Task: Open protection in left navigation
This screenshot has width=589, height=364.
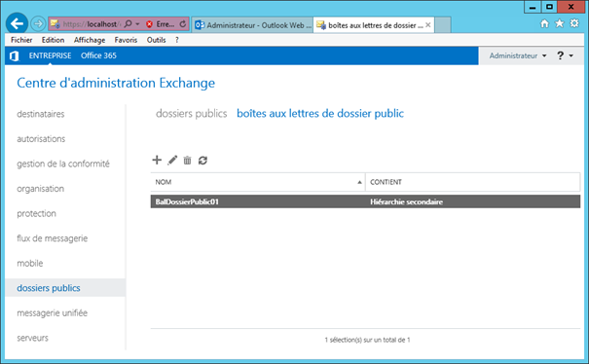Action: (36, 213)
